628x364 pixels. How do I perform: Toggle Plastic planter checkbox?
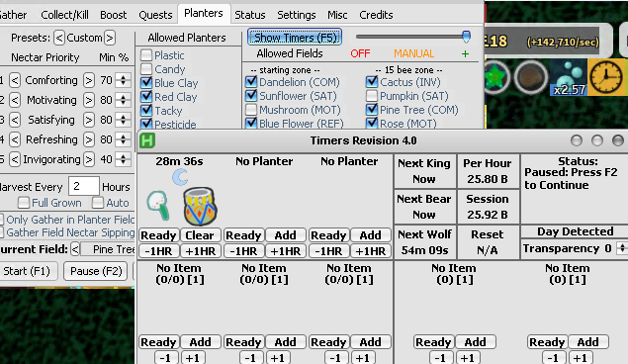pyautogui.click(x=146, y=54)
